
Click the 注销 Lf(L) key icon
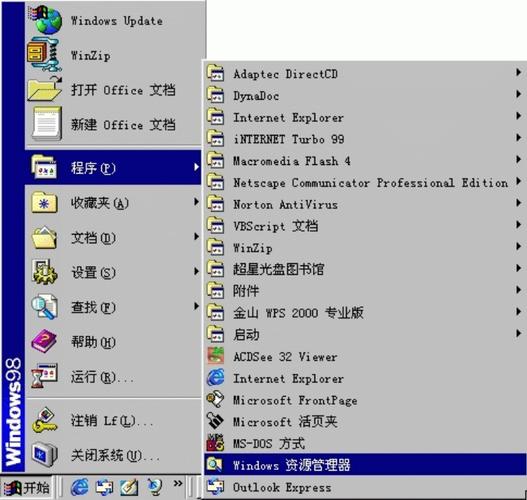pos(44,420)
